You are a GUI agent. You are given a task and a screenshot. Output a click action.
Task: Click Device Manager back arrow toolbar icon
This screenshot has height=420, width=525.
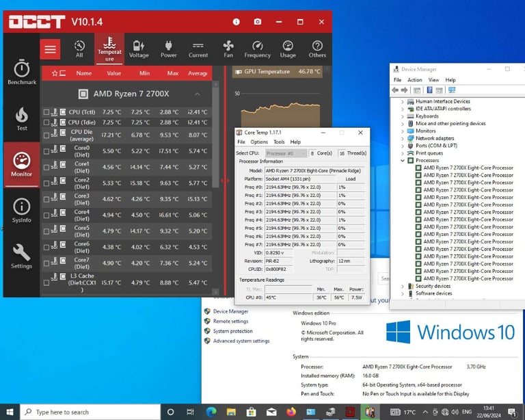(395, 90)
